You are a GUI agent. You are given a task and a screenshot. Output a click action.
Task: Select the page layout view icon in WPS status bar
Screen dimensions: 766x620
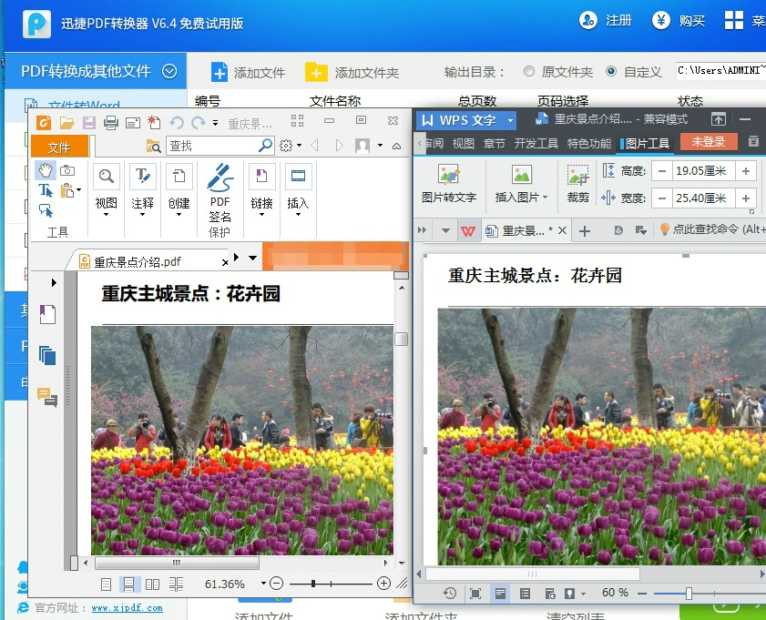point(500,593)
